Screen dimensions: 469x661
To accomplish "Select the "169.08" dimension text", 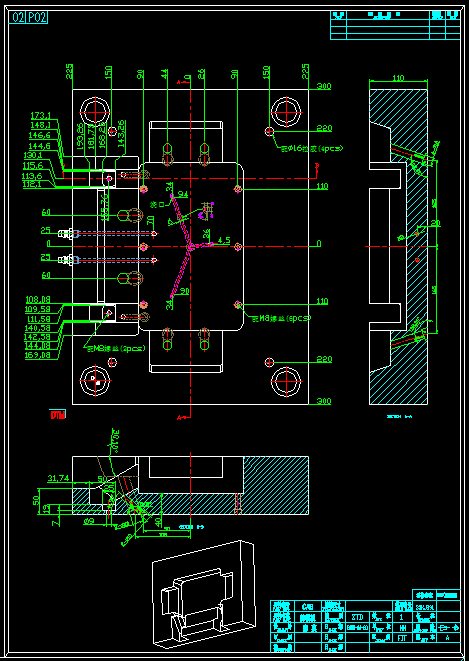I will (38, 355).
